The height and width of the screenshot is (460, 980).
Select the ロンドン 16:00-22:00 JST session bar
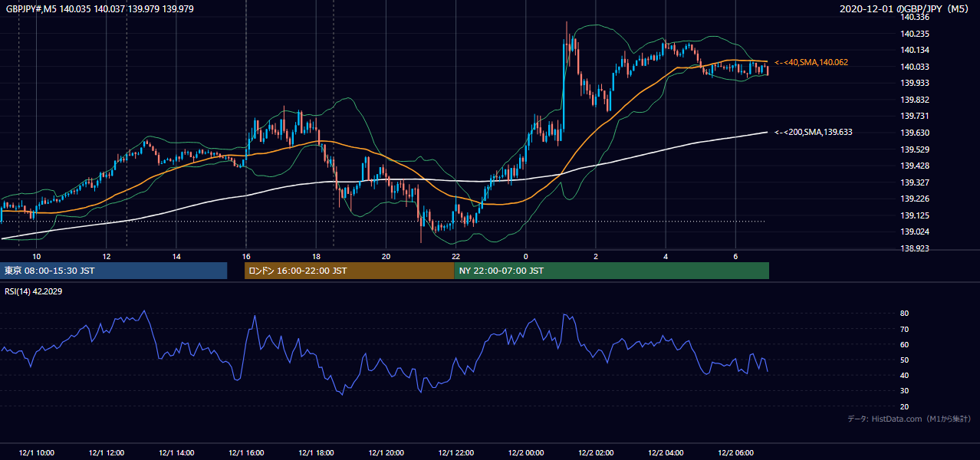[349, 271]
